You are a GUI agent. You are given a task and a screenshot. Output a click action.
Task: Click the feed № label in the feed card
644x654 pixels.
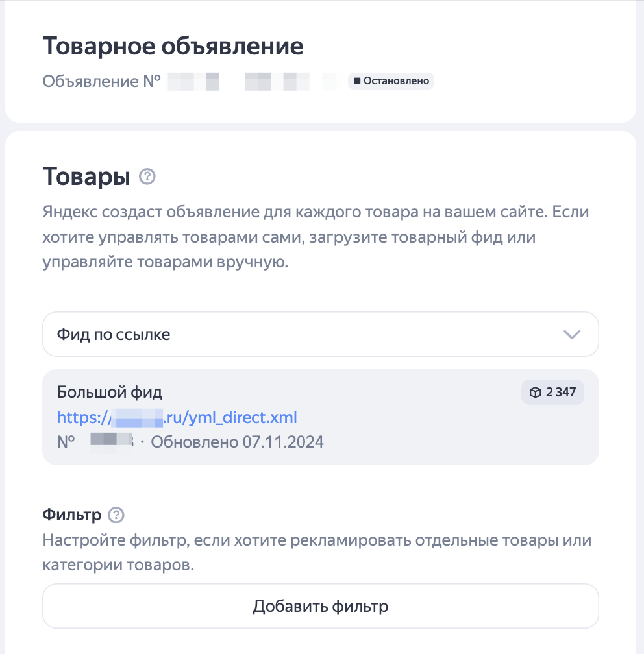[66, 442]
